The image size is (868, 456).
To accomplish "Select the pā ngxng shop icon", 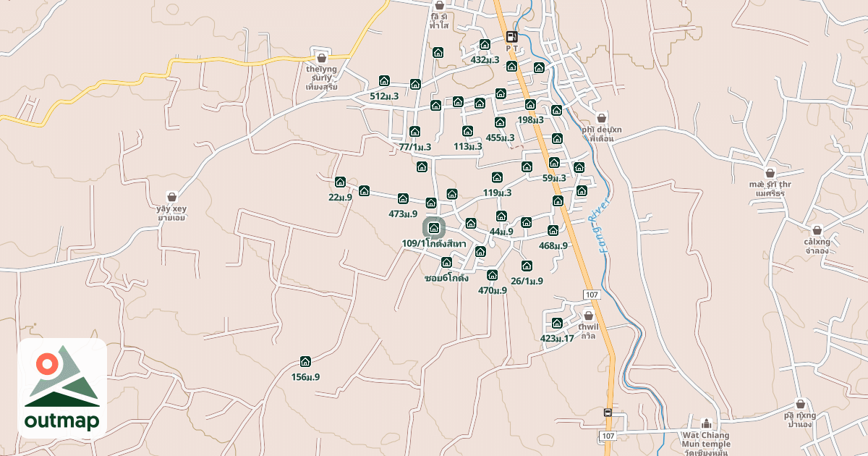I will [800, 404].
